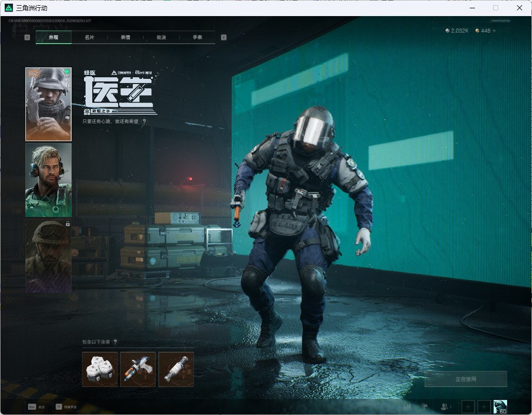Screen dimensions: 532x415
Task: Click the 三角洲行动 window title icon
Action: [9, 7]
